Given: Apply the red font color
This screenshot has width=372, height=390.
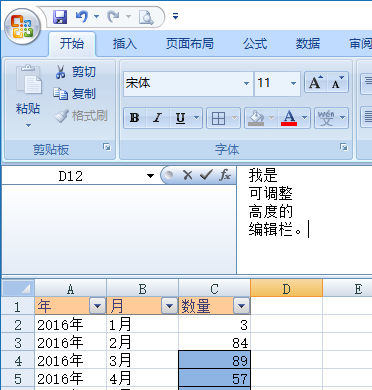Looking at the screenshot, I should pyautogui.click(x=289, y=118).
